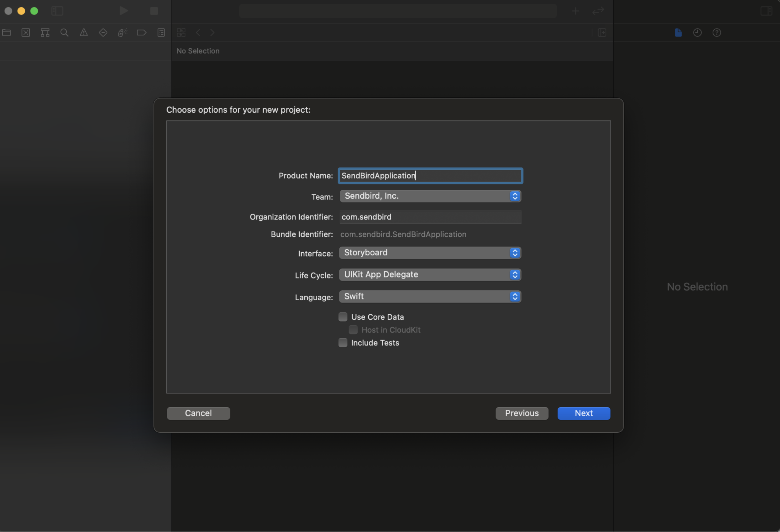Image resolution: width=780 pixels, height=532 pixels.
Task: Click the Library plus button
Action: [x=575, y=11]
